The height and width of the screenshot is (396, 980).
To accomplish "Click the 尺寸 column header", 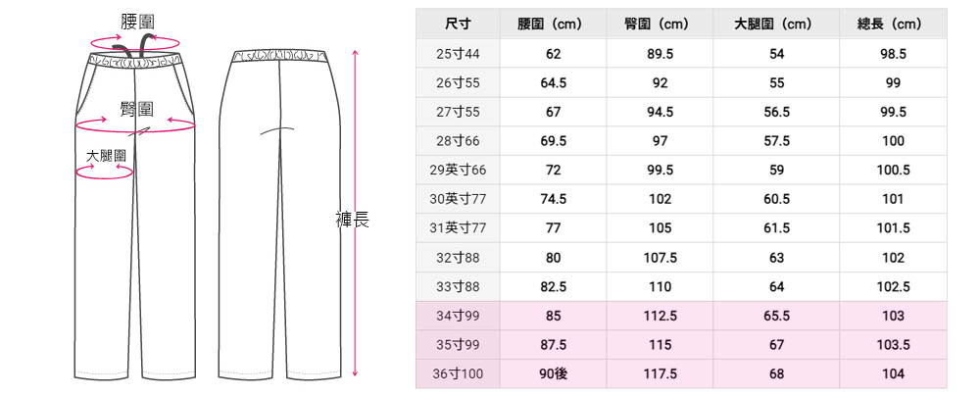I will click(458, 24).
